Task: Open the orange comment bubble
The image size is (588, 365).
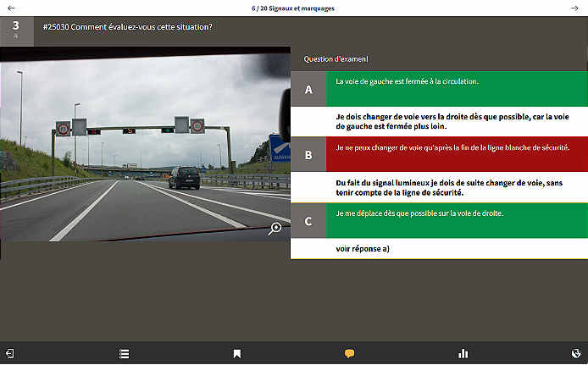Action: (349, 353)
